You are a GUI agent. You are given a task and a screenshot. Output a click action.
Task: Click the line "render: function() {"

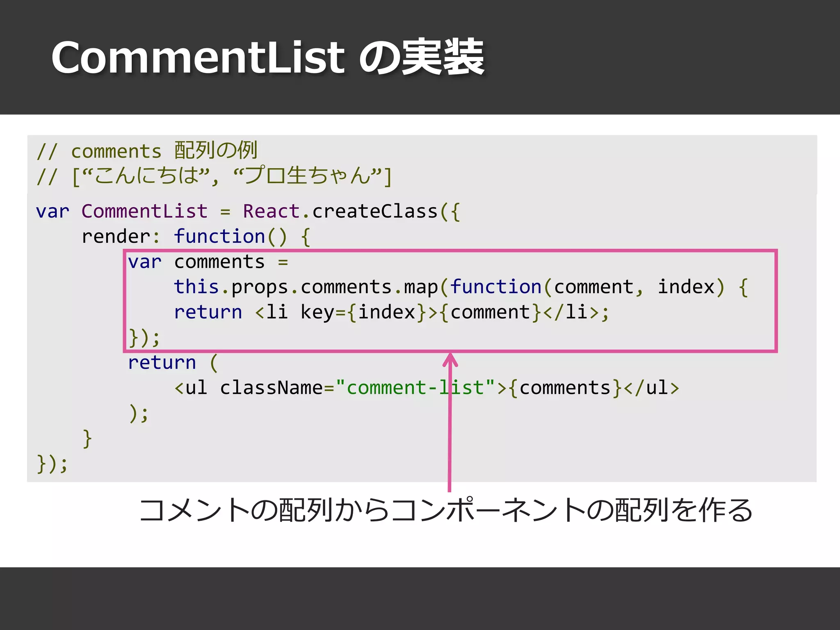click(x=196, y=237)
